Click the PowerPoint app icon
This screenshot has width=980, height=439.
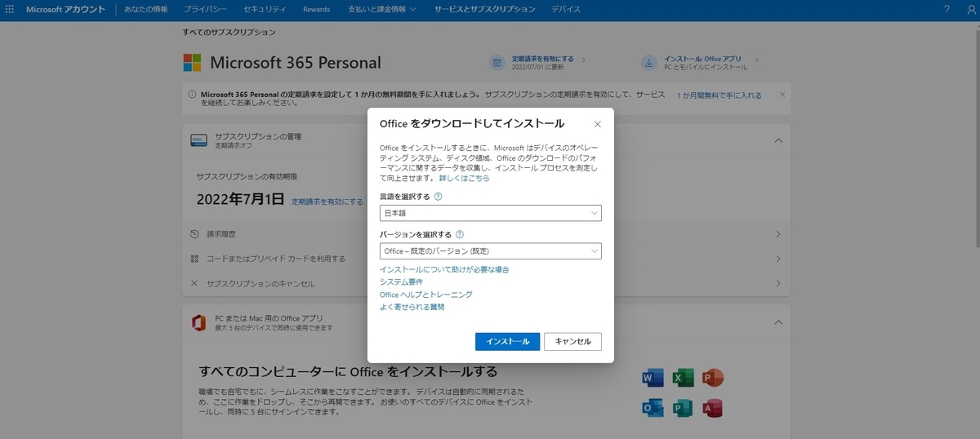(x=713, y=378)
